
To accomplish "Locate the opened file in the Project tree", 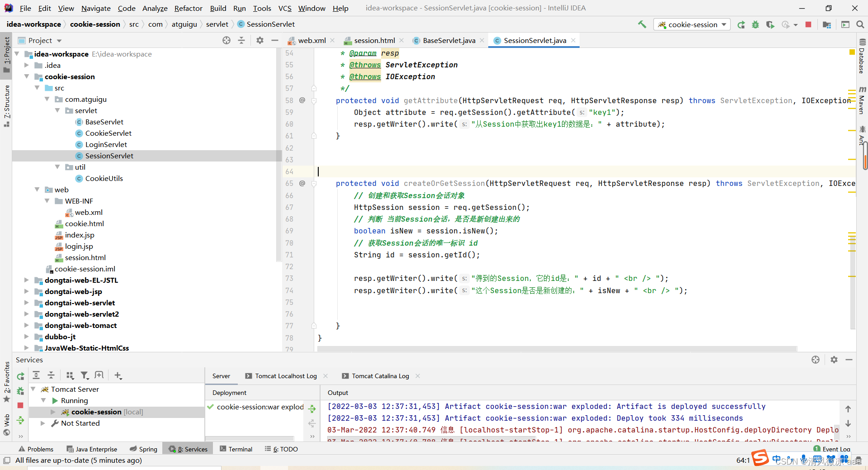I will [x=226, y=40].
